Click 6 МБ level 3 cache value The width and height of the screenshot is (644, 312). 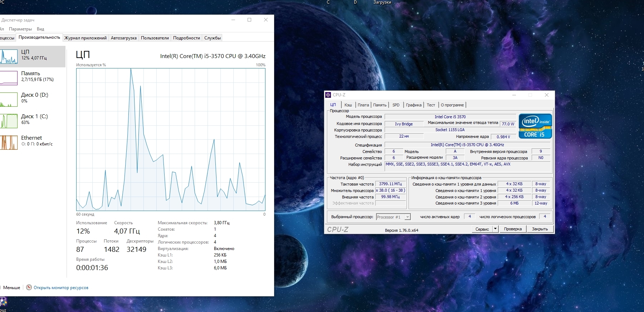(514, 203)
